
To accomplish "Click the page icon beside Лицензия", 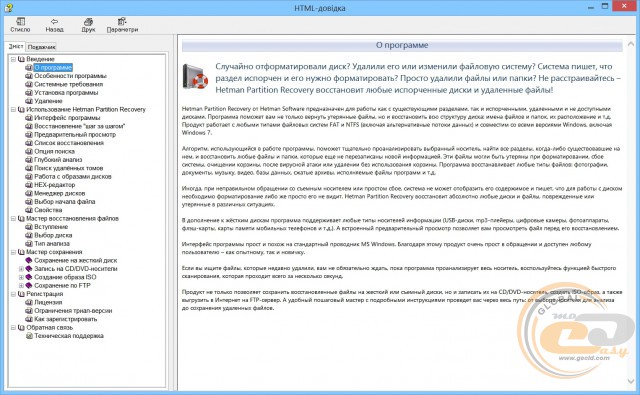I will pyautogui.click(x=29, y=302).
